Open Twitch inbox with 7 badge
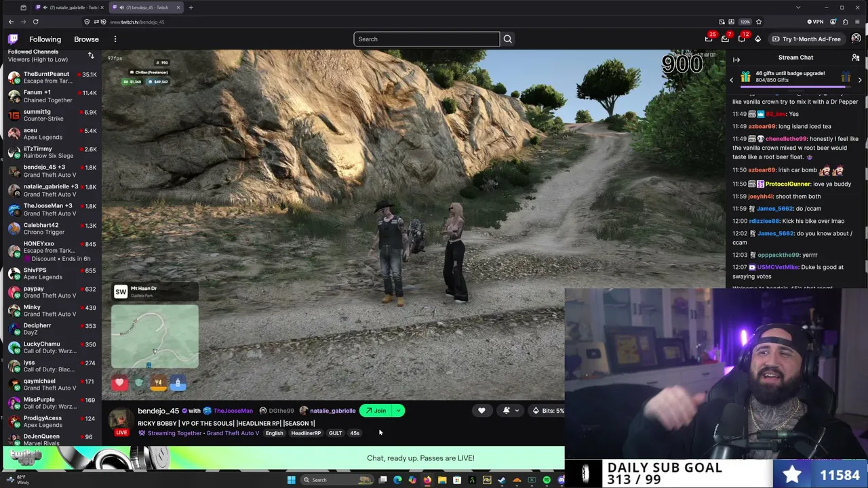The width and height of the screenshot is (868, 488). 725,39
